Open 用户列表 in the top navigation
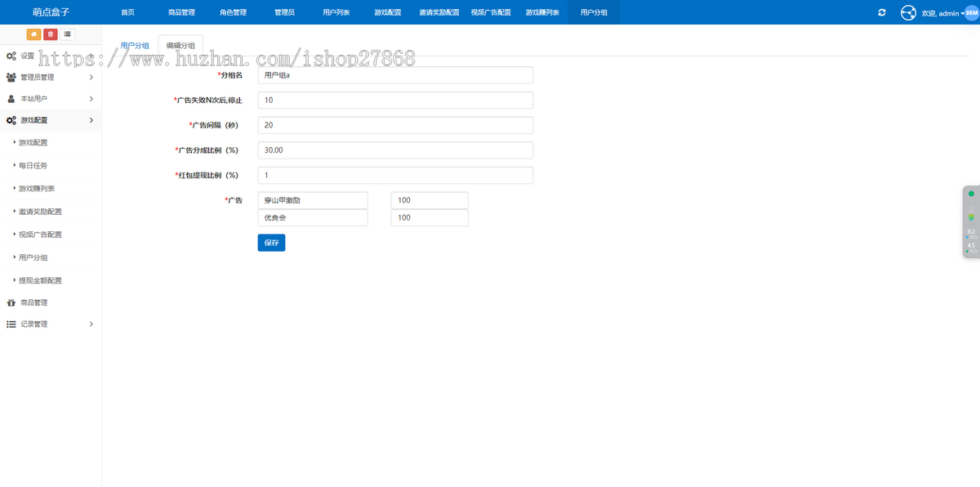 (336, 12)
